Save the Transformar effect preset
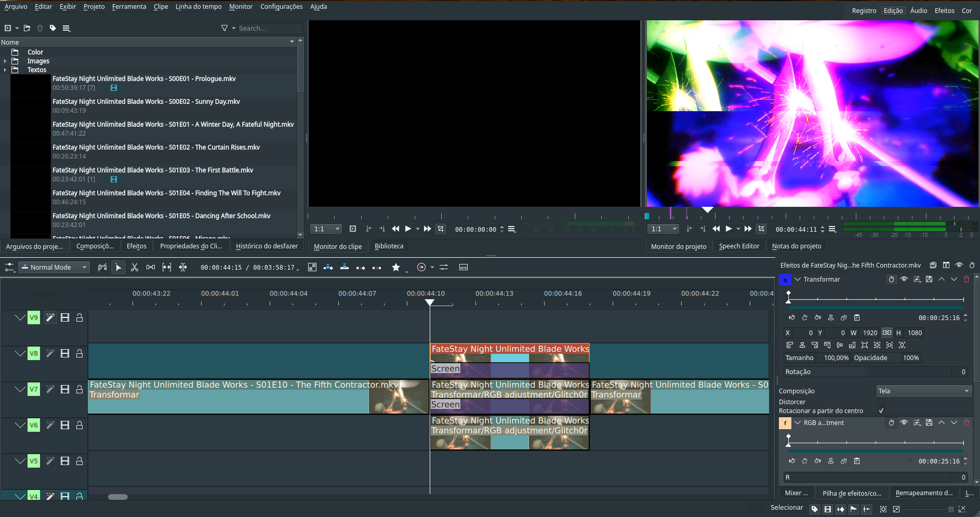This screenshot has width=980, height=517. click(929, 279)
